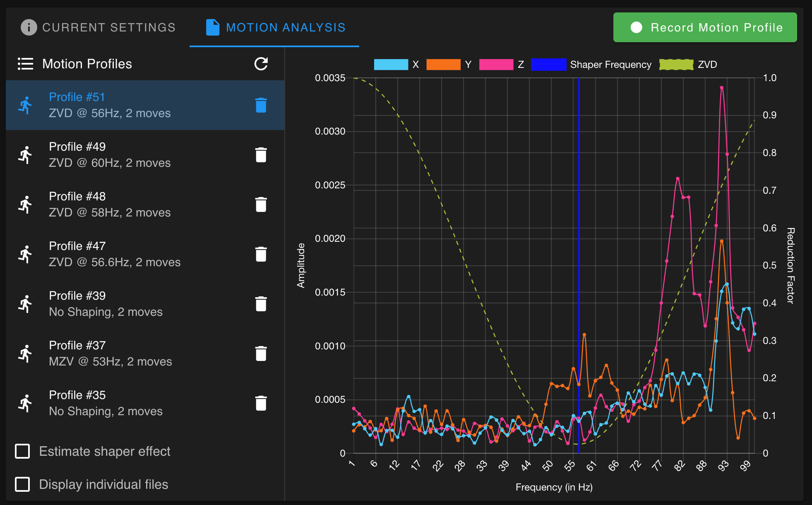Click the white record dot icon
Image resolution: width=812 pixels, height=505 pixels.
click(x=637, y=27)
